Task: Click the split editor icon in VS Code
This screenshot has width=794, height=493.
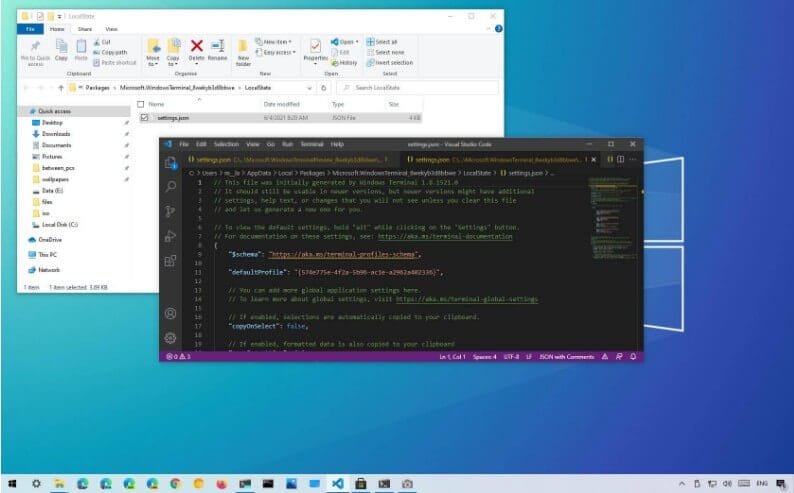Action: (620, 159)
